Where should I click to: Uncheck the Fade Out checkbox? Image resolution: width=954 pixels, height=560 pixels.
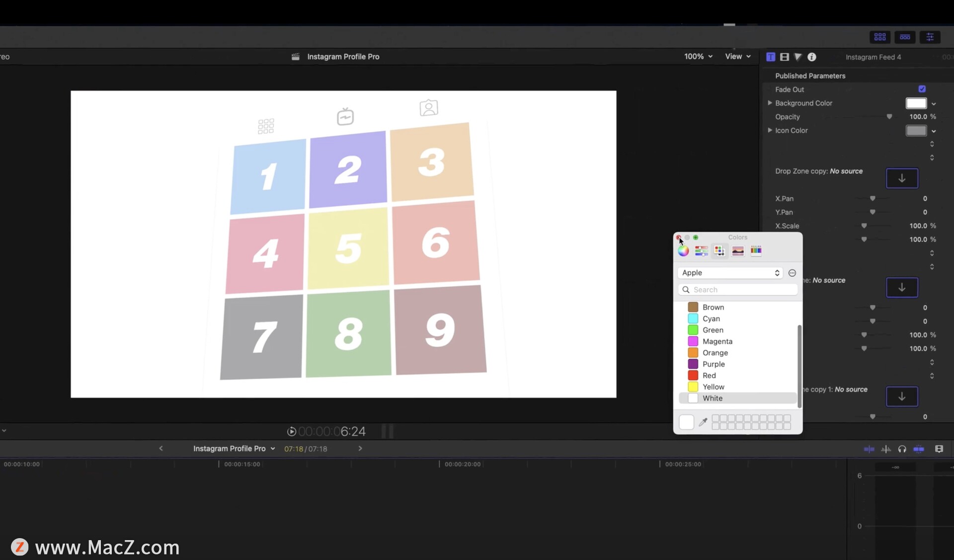tap(922, 89)
